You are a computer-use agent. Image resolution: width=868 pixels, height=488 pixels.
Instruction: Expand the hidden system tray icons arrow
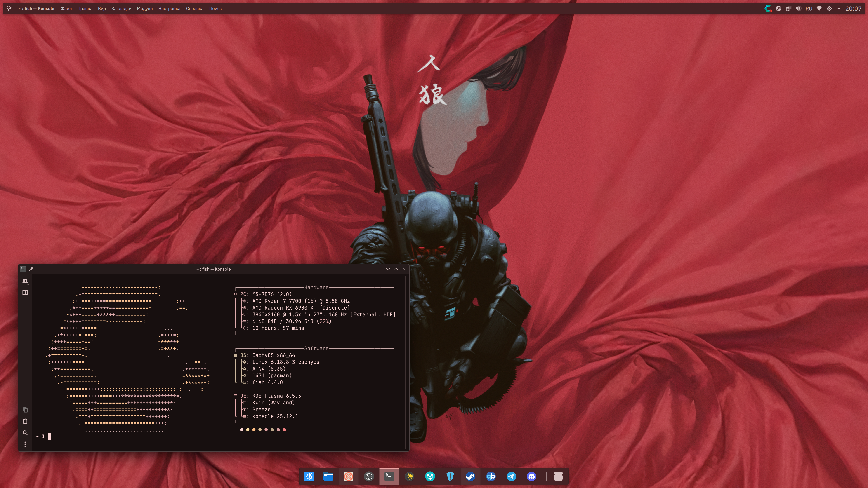coord(838,8)
